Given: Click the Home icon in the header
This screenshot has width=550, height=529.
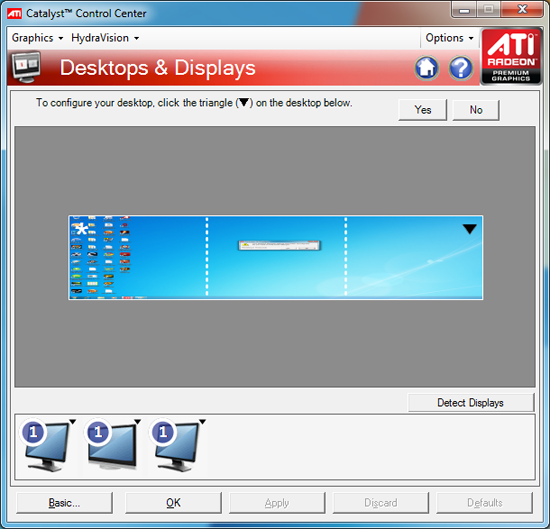Looking at the screenshot, I should 427,68.
